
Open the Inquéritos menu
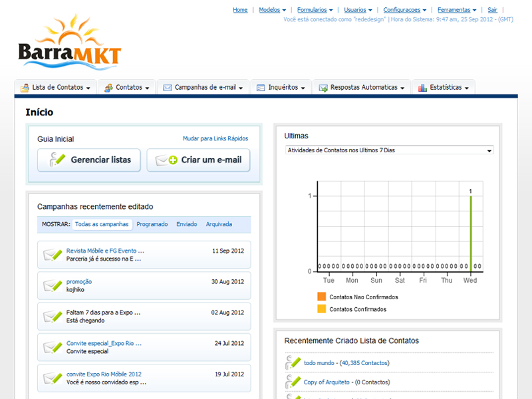(x=281, y=88)
